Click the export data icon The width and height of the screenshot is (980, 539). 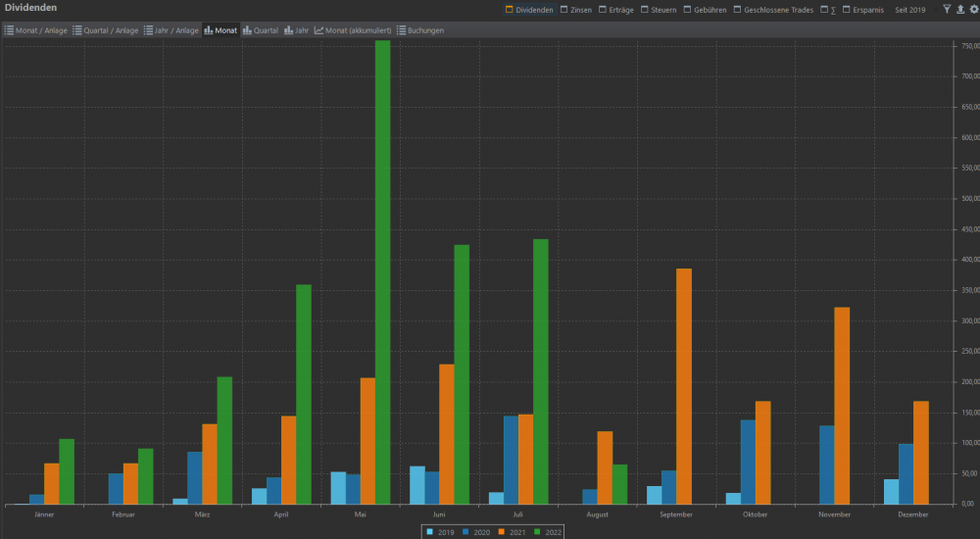[x=960, y=10]
